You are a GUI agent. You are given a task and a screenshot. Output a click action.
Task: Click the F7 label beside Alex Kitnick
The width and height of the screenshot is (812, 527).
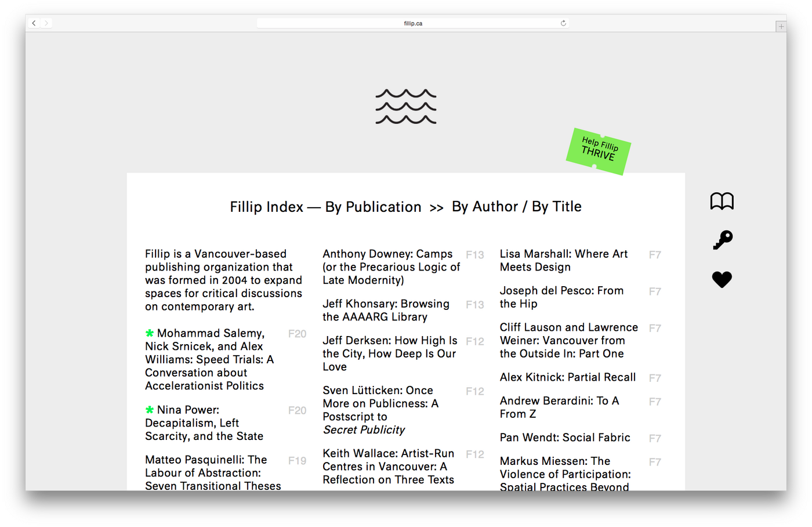tap(655, 378)
